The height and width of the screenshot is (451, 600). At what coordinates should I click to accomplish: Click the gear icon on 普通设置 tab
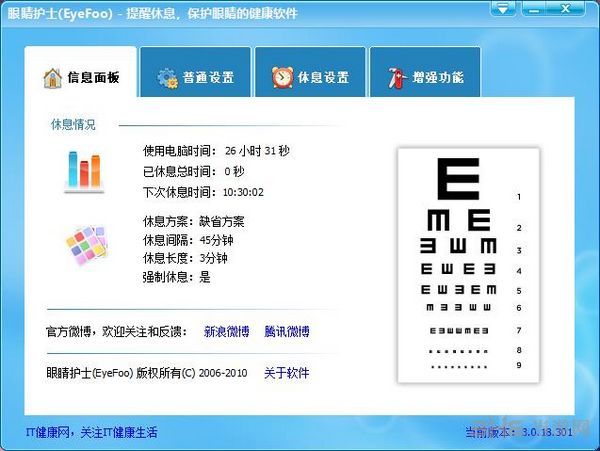click(166, 77)
